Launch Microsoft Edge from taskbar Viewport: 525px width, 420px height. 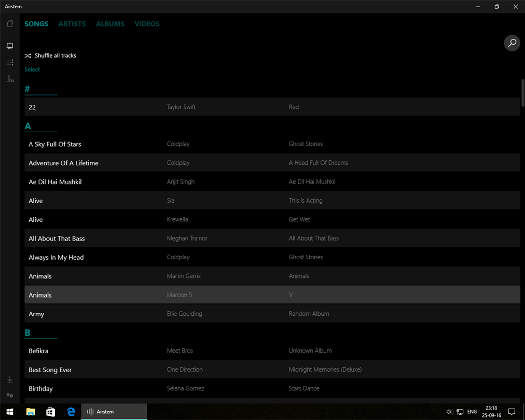(x=71, y=412)
